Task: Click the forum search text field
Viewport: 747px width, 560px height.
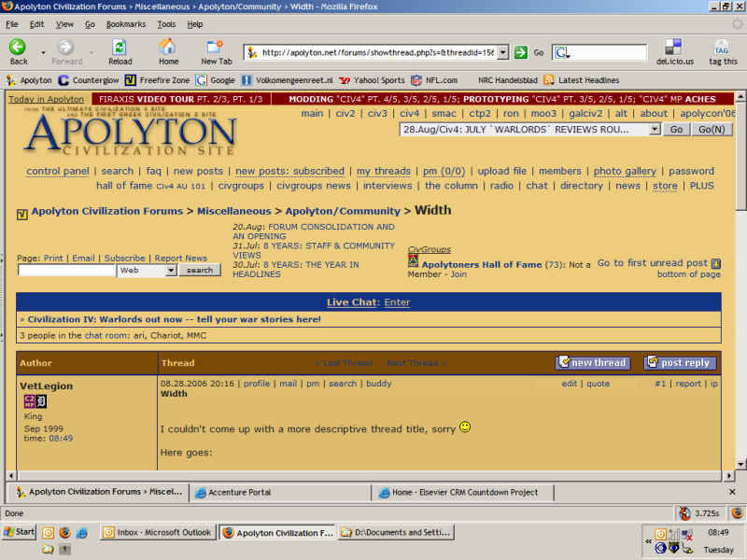Action: (66, 270)
